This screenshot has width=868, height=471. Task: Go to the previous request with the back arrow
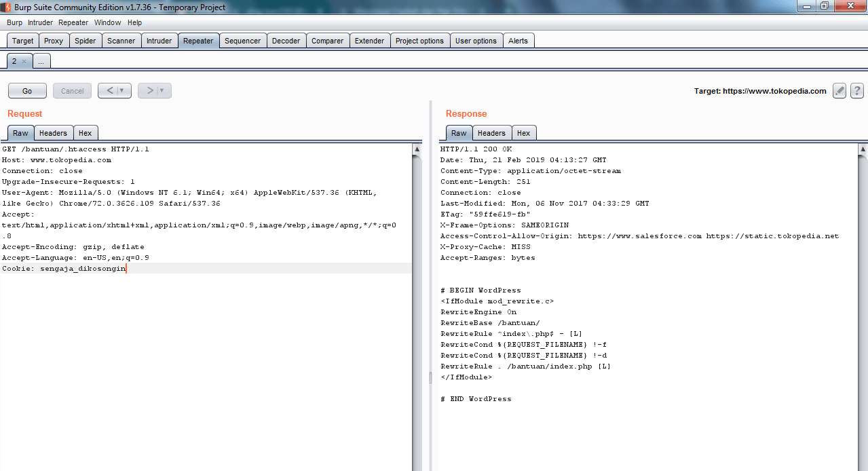(x=109, y=90)
